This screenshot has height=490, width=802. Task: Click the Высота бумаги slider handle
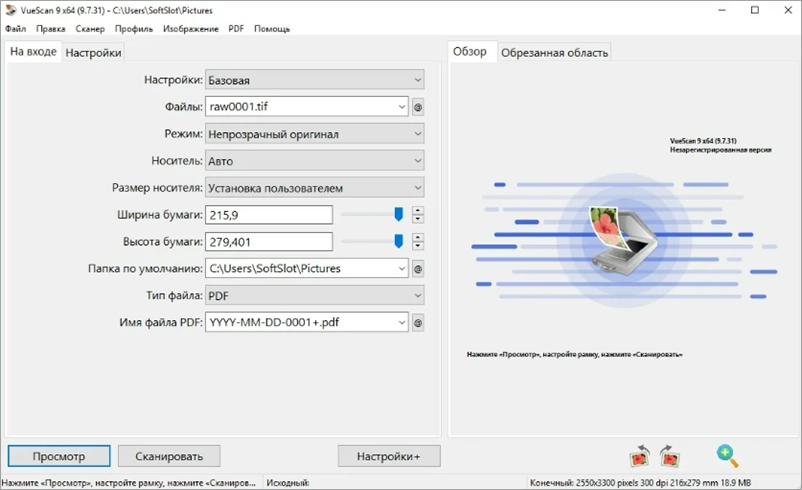pyautogui.click(x=398, y=241)
